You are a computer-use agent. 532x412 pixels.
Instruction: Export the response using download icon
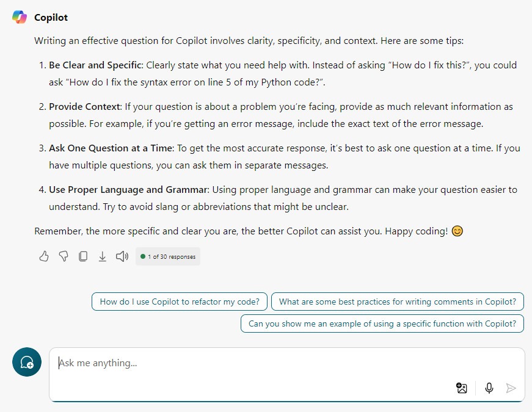pyautogui.click(x=103, y=256)
